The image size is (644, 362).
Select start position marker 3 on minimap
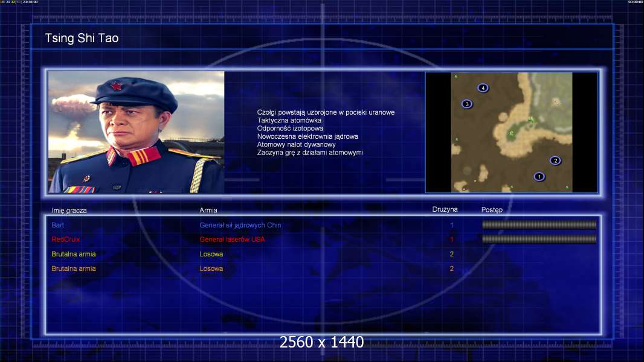click(466, 104)
